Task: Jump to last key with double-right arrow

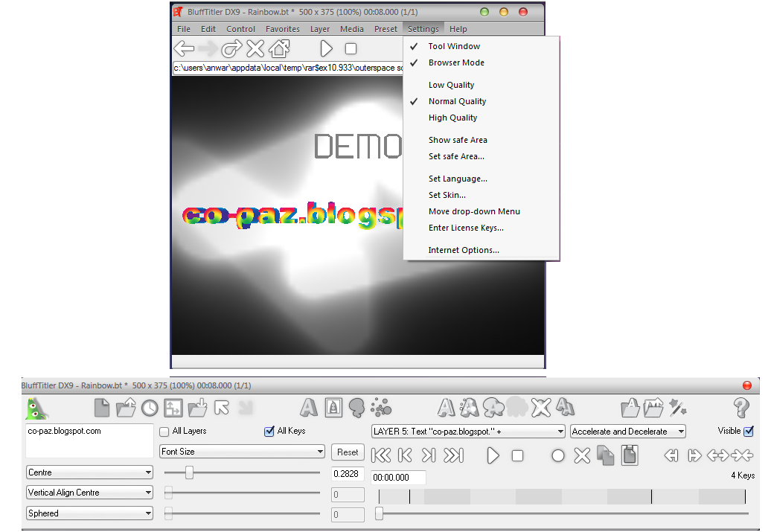Action: pyautogui.click(x=453, y=456)
